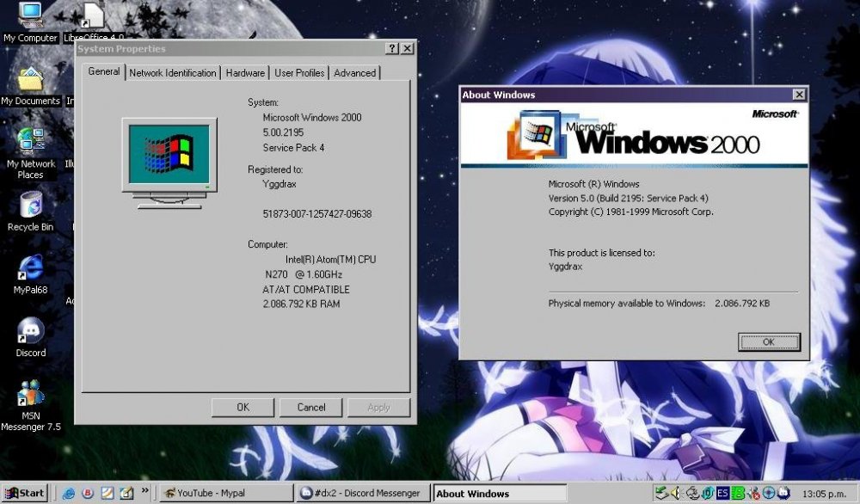
Task: Click the ES language indicator in the tray
Action: pos(723,494)
